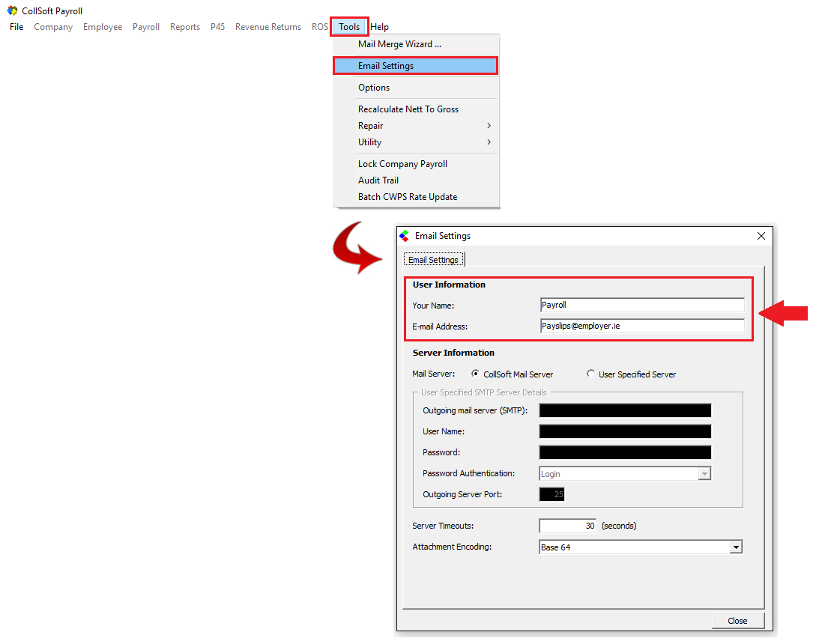Select the User Specified Server option

click(591, 374)
